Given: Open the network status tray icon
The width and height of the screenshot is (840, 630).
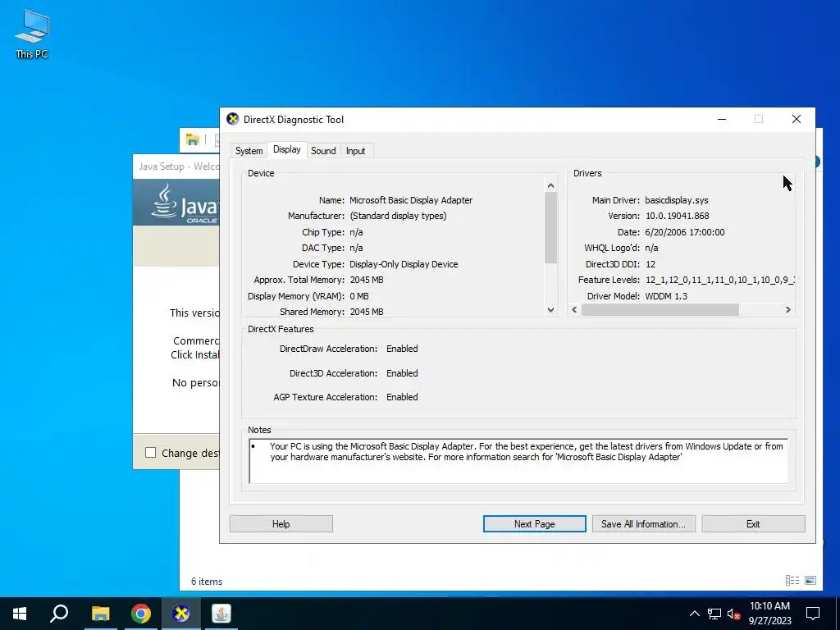Looking at the screenshot, I should (714, 614).
